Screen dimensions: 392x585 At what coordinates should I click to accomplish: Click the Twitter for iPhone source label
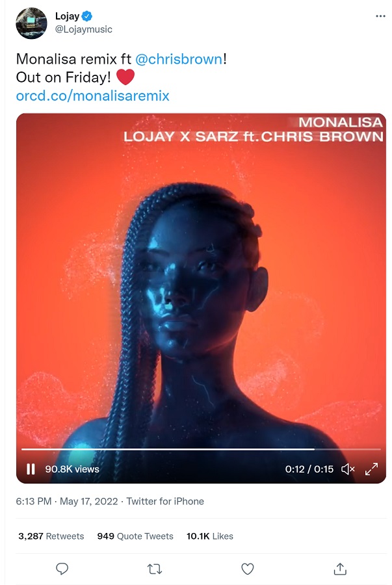165,501
